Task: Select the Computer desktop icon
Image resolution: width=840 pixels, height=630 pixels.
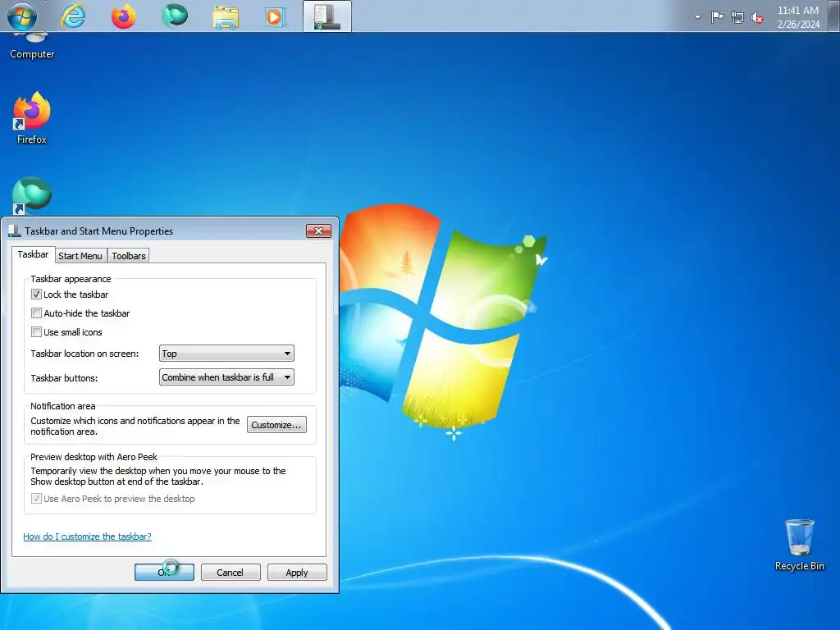Action: point(32,46)
